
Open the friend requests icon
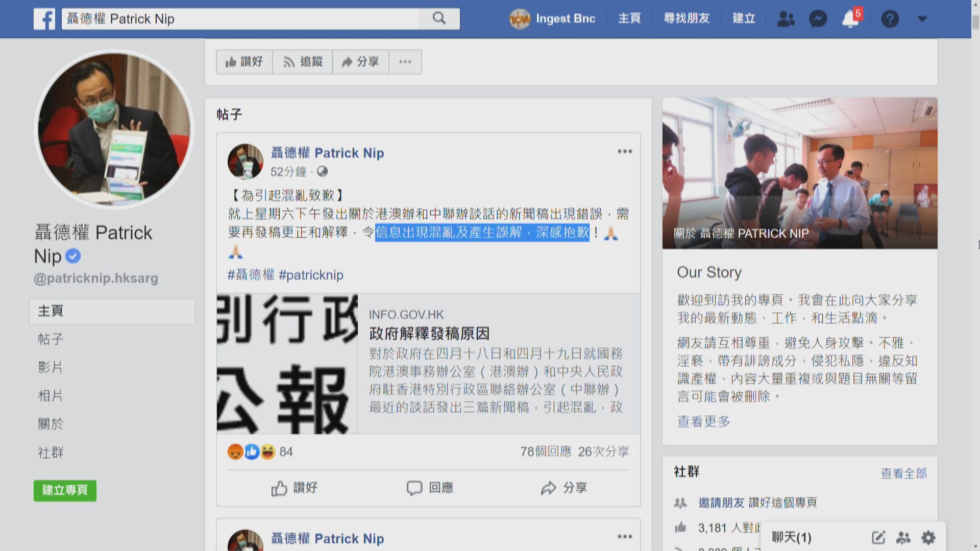coord(786,18)
